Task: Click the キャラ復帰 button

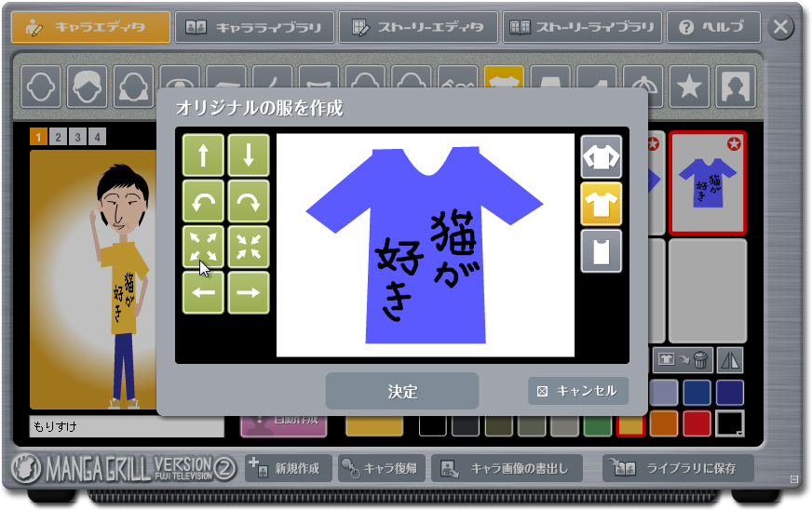Action: [x=382, y=468]
